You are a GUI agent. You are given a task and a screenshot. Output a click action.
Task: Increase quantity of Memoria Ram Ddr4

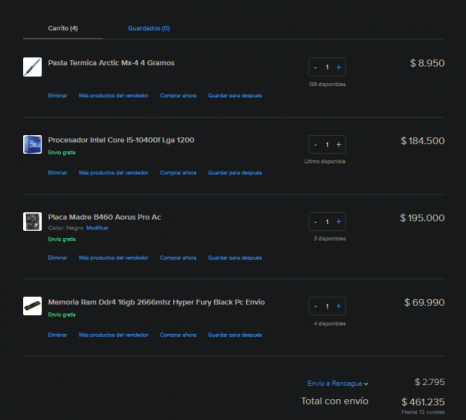[x=339, y=306]
